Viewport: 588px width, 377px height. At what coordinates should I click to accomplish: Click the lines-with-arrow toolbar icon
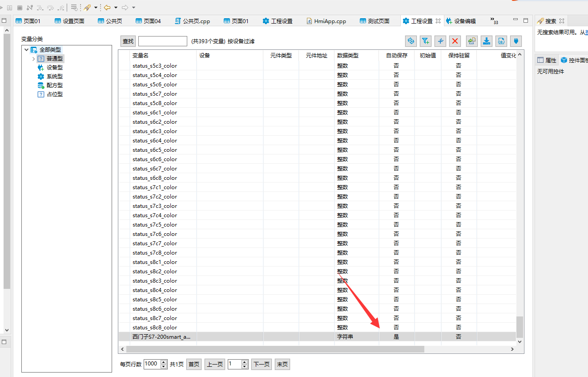point(74,8)
